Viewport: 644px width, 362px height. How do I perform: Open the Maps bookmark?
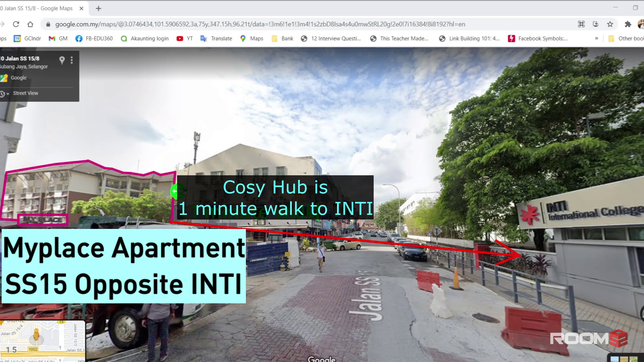click(x=252, y=39)
